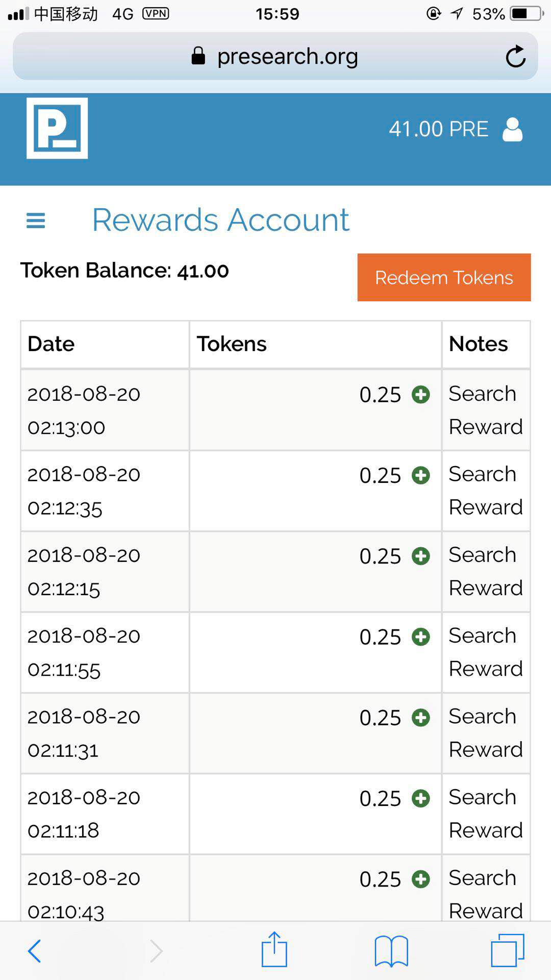Expand green plus on 02:11:55 entry
The image size is (551, 980).
coord(421,636)
